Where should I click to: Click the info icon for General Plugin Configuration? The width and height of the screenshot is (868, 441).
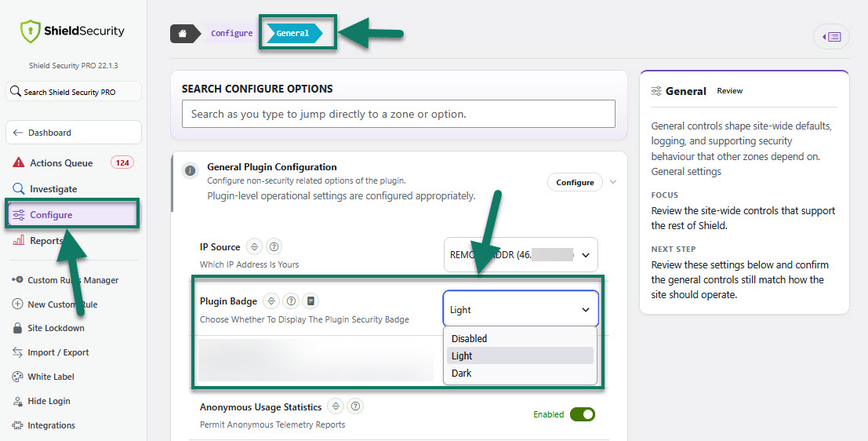point(190,170)
